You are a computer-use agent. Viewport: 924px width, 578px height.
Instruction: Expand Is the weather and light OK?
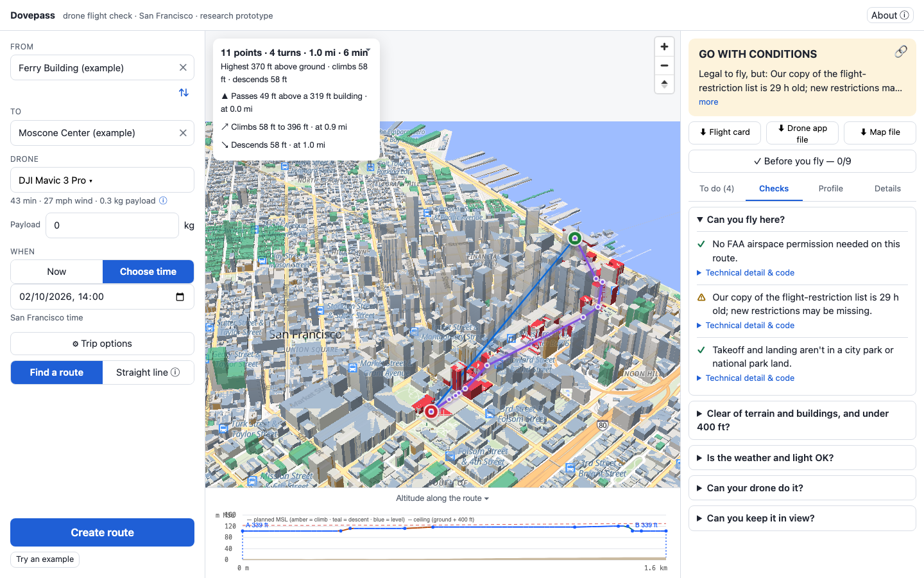(x=802, y=458)
